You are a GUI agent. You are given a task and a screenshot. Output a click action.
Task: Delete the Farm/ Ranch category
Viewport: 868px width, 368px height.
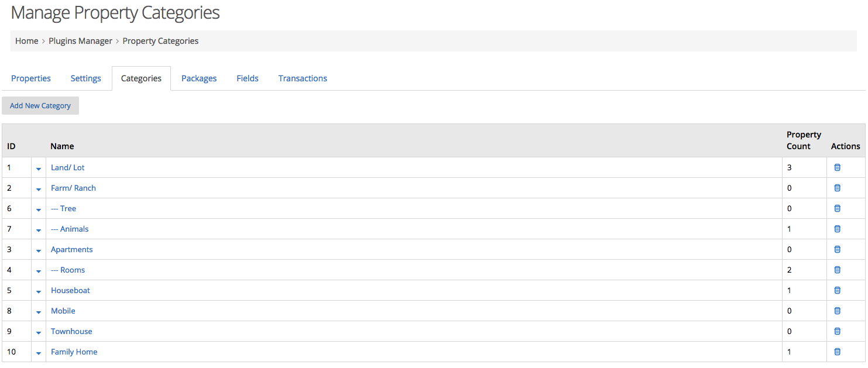tap(837, 188)
